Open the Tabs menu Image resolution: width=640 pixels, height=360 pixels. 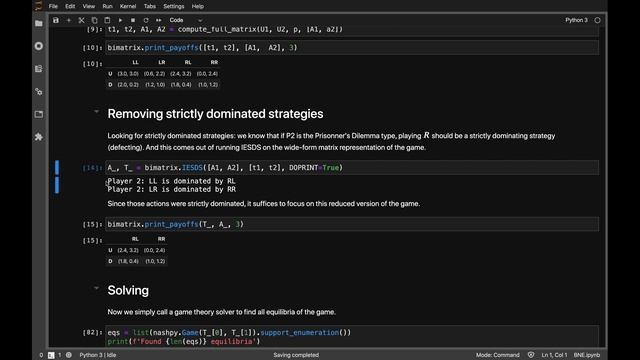point(149,6)
